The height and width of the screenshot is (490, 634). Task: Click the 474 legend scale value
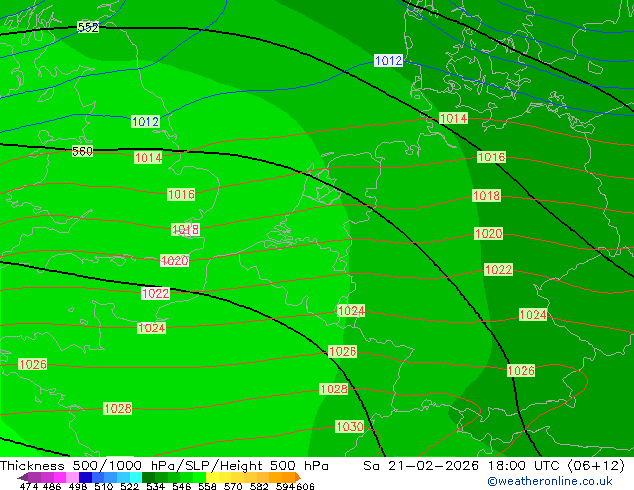29,486
